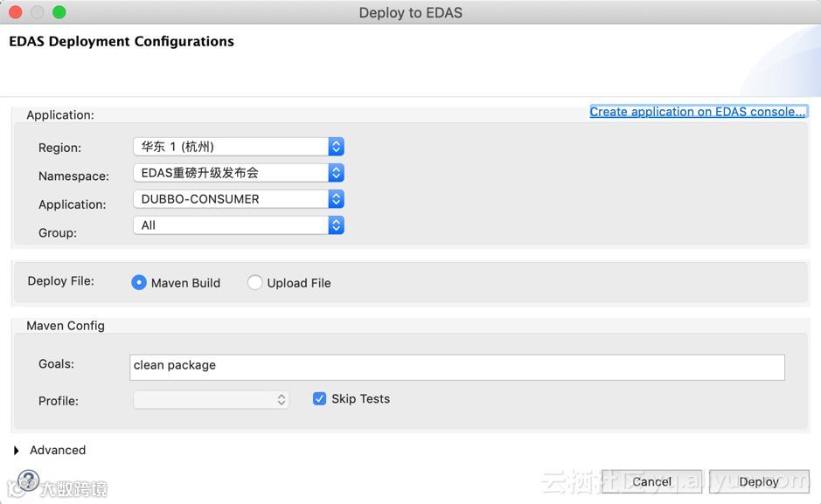This screenshot has height=504, width=821.
Task: Close the Deploy to EDAS window
Action: [x=16, y=12]
